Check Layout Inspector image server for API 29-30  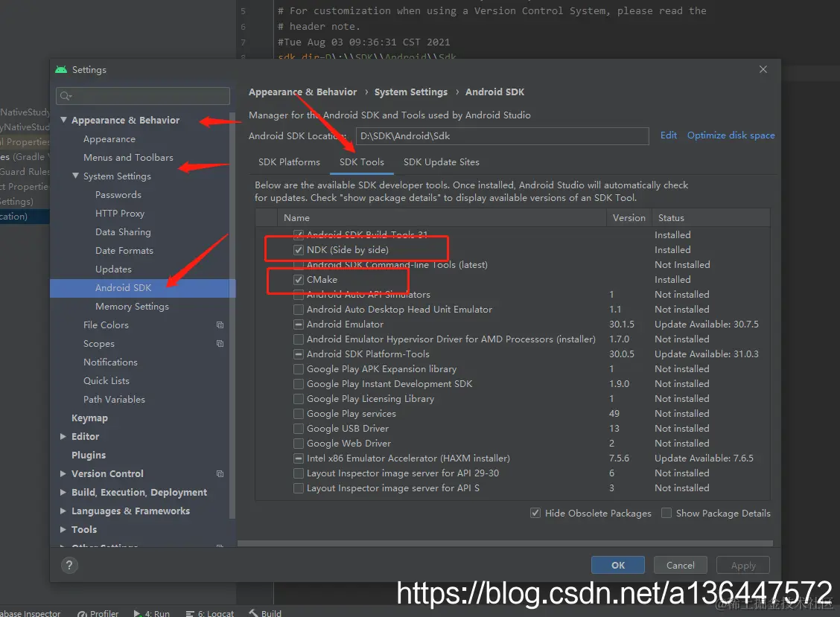coord(299,473)
